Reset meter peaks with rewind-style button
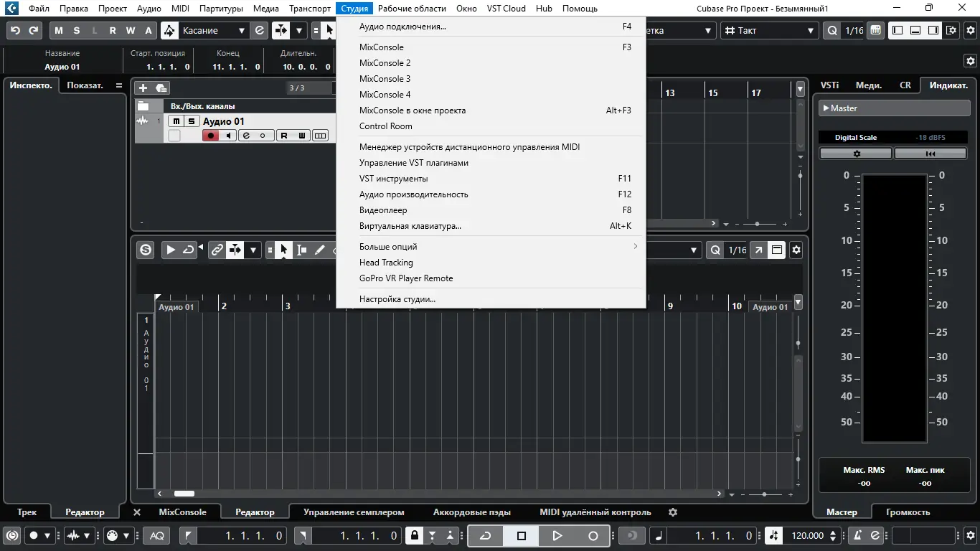This screenshot has width=980, height=551. (930, 154)
